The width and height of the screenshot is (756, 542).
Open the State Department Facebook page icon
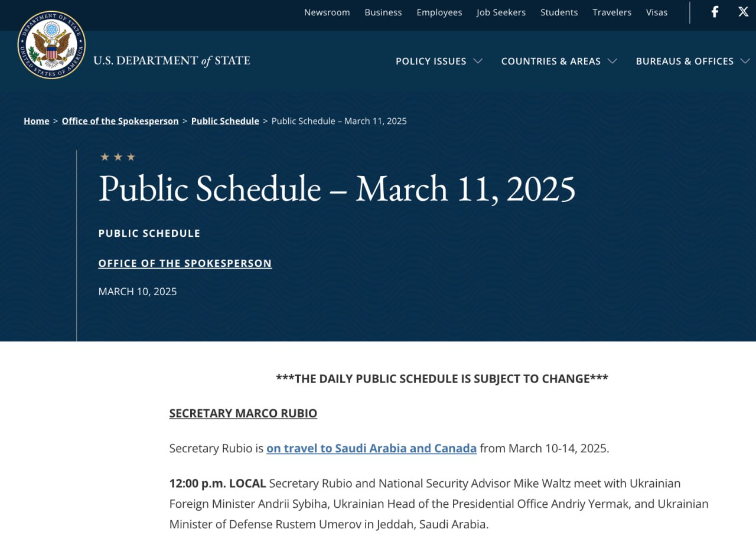click(x=715, y=12)
